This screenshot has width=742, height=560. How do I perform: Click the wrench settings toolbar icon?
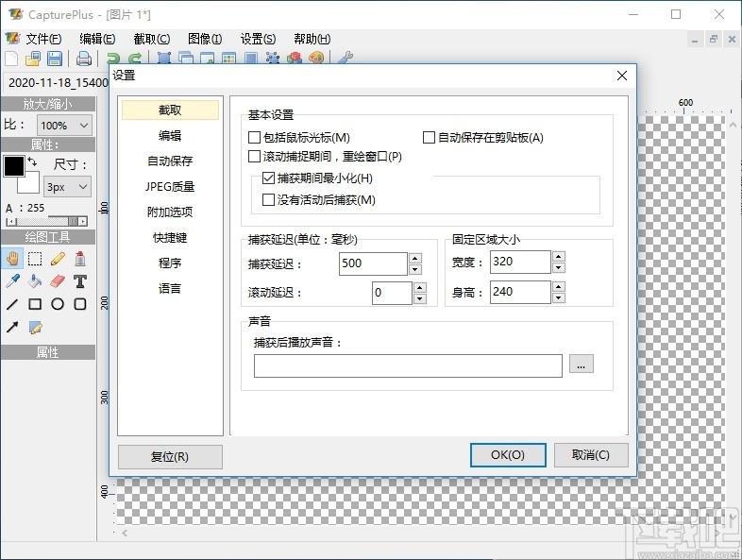(345, 58)
